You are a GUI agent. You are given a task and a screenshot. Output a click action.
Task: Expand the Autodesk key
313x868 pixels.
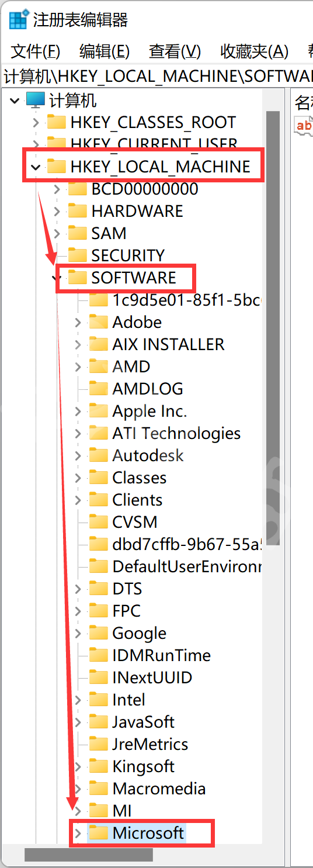(78, 455)
